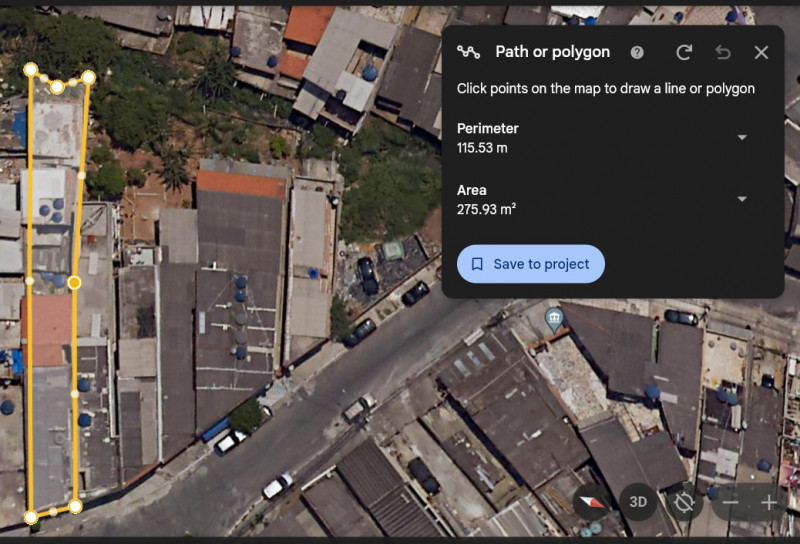Click the Perimeter value 115.53 m
The image size is (800, 544).
click(x=482, y=148)
